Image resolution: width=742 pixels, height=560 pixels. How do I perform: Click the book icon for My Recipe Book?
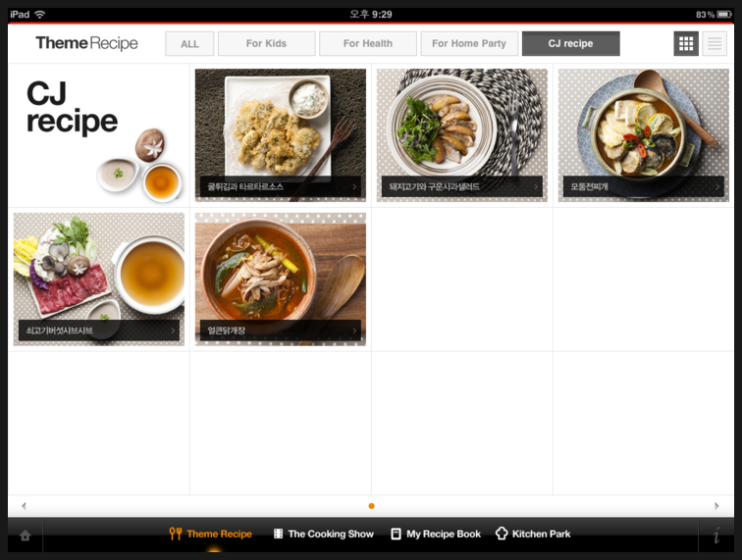click(x=396, y=534)
